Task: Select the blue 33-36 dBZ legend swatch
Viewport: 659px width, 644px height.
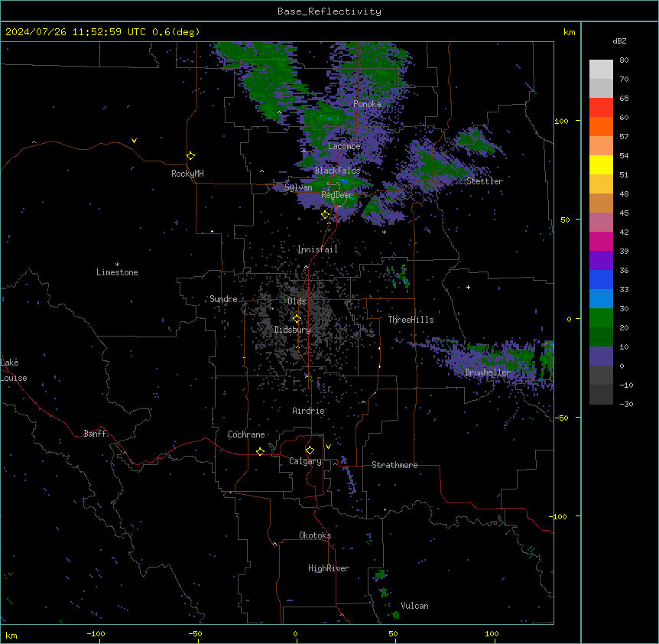Action: (x=601, y=279)
